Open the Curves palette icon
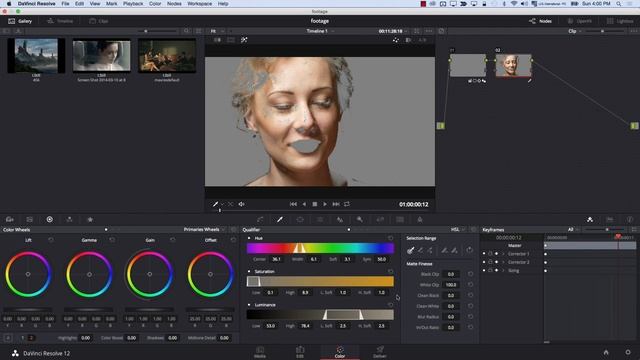640x360 pixels. coord(260,220)
